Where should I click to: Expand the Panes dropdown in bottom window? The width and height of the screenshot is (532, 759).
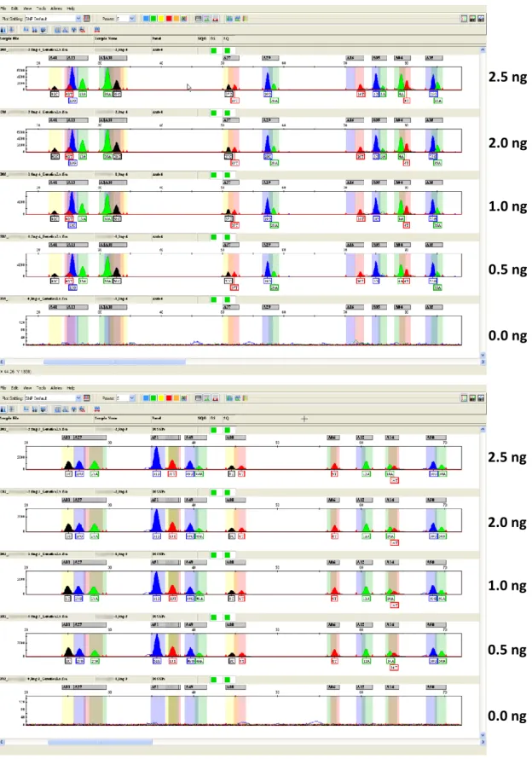pyautogui.click(x=131, y=398)
